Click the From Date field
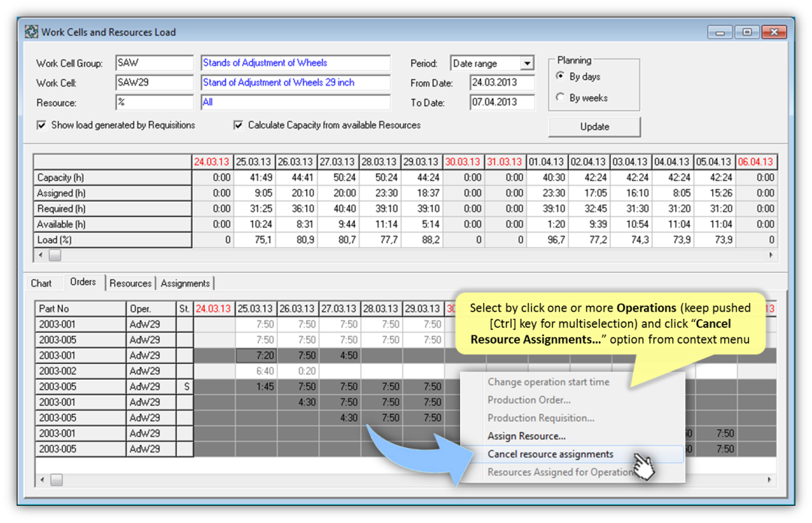Viewport: 812px width, 523px height. click(502, 83)
